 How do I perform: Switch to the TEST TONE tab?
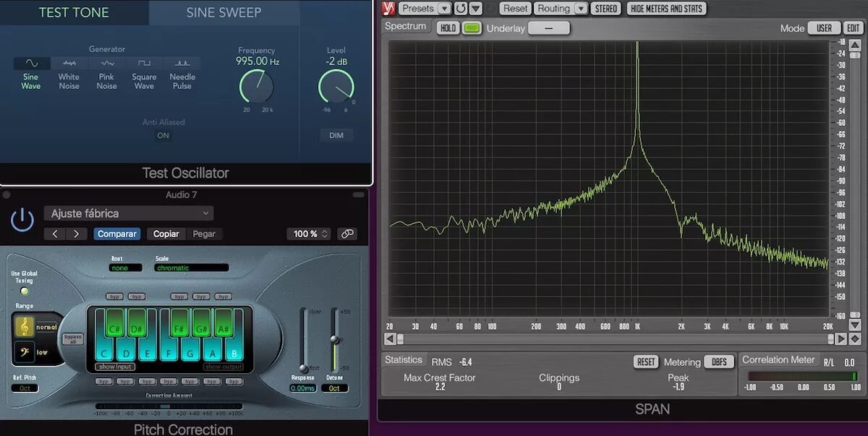(74, 12)
